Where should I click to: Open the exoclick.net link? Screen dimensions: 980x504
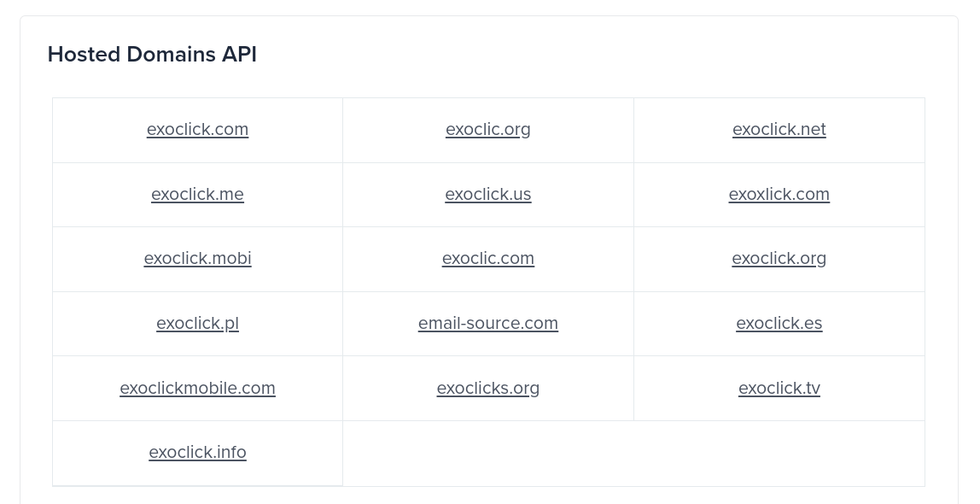pyautogui.click(x=779, y=129)
